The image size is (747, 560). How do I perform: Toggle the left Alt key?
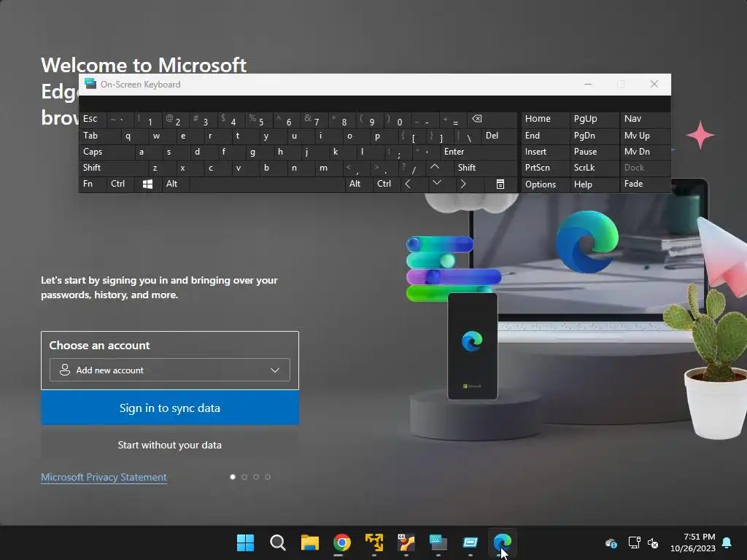176,184
